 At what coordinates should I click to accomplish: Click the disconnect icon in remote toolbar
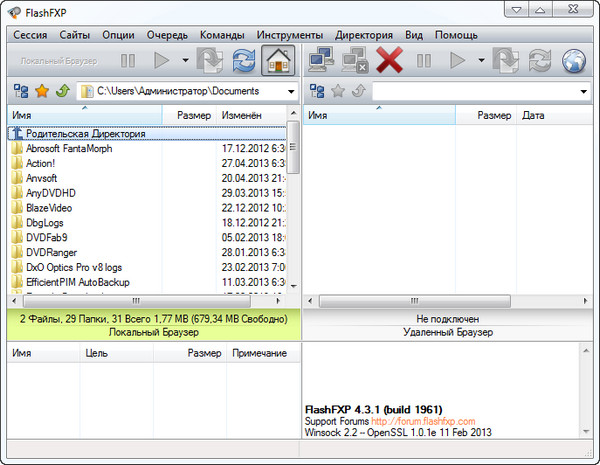(354, 61)
